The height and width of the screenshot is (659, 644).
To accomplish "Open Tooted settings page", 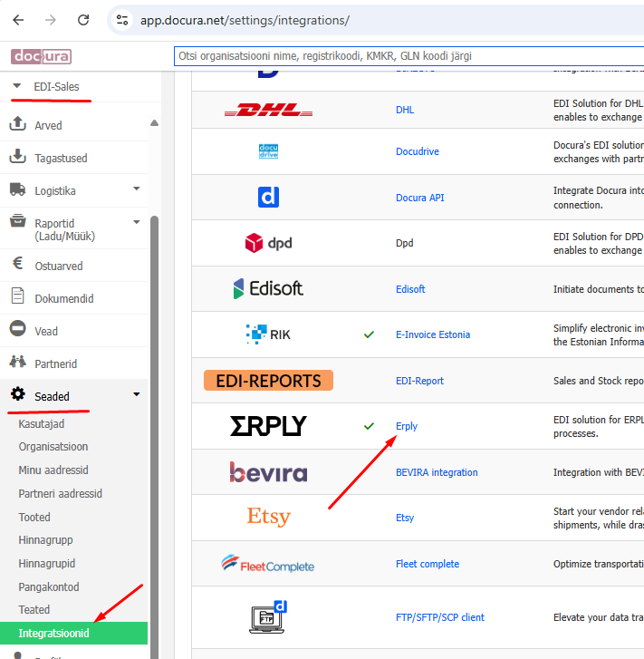I will click(x=34, y=518).
